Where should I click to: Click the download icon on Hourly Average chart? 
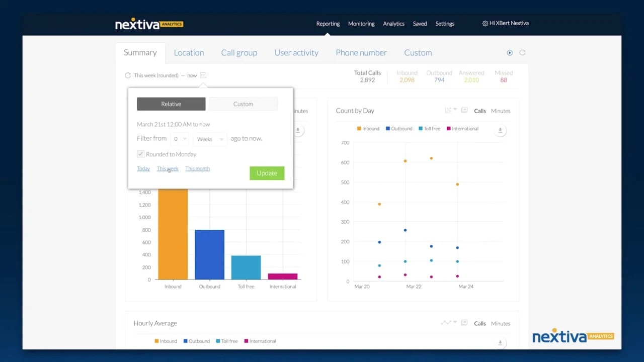500,342
